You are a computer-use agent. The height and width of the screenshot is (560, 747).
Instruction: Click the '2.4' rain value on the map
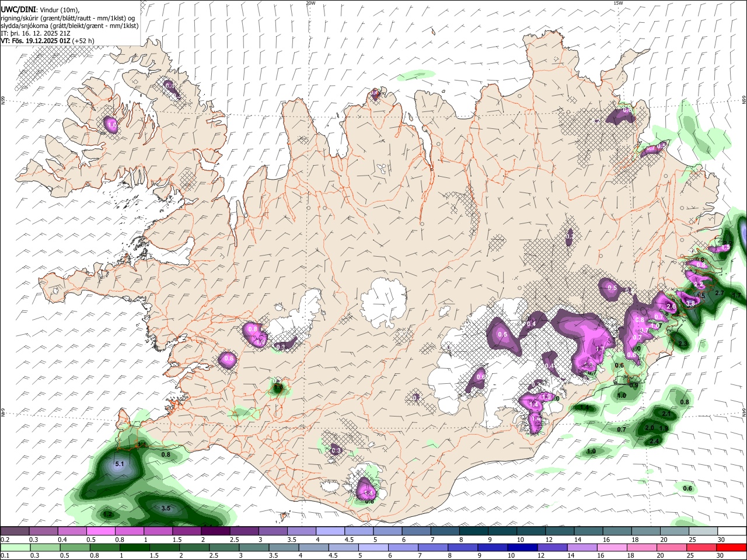click(654, 441)
